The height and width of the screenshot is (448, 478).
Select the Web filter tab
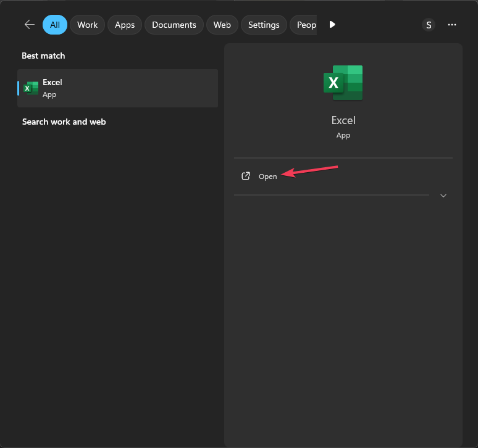[222, 25]
